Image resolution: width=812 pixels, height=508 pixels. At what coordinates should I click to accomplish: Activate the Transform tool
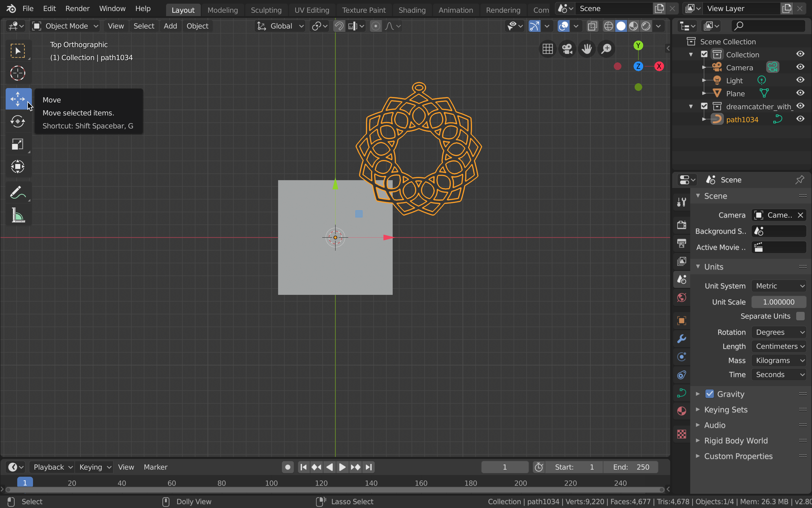(x=18, y=166)
